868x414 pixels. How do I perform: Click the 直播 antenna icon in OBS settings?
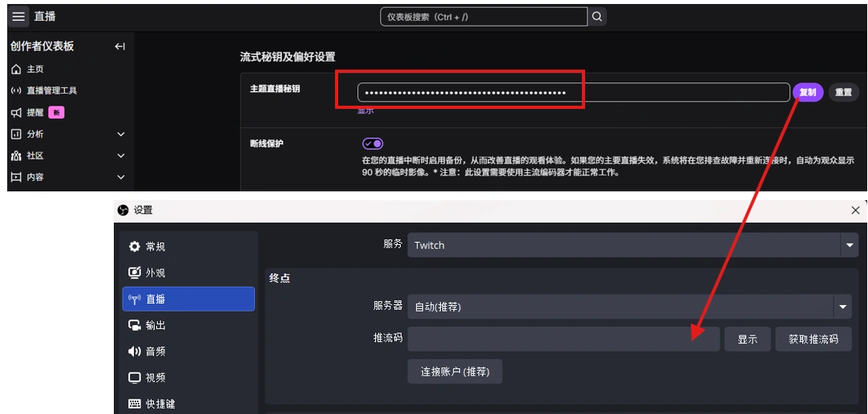coord(135,299)
